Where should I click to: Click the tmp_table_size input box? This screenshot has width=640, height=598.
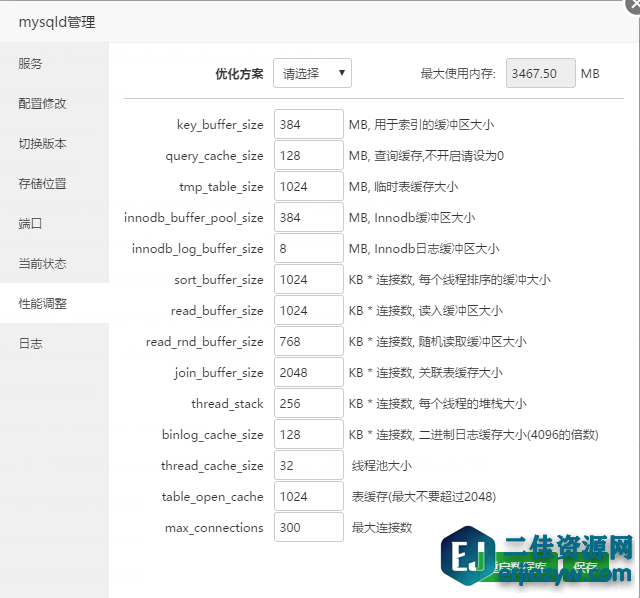click(309, 186)
